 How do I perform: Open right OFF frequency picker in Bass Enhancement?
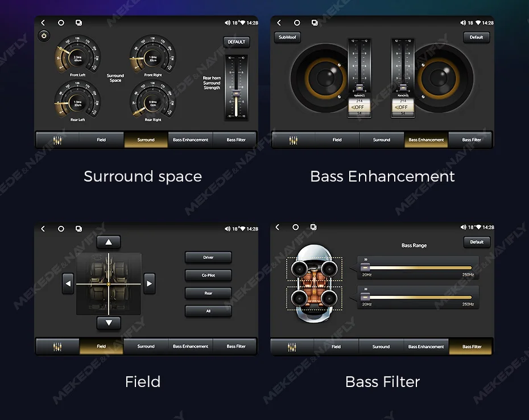(403, 107)
